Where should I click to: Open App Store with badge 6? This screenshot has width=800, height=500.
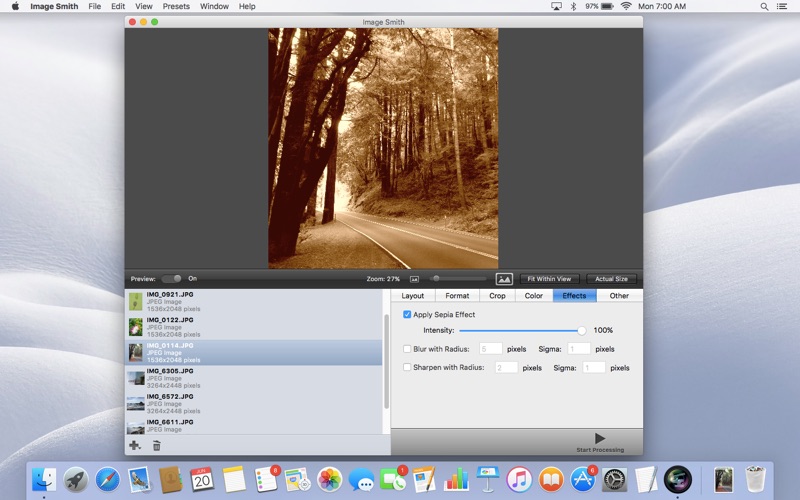click(x=583, y=480)
